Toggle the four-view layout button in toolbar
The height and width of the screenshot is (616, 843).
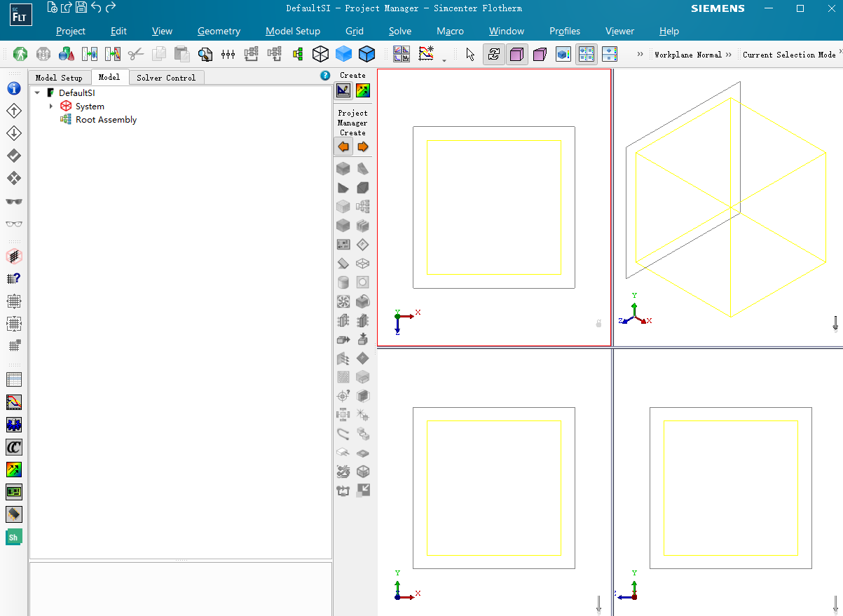(x=587, y=54)
